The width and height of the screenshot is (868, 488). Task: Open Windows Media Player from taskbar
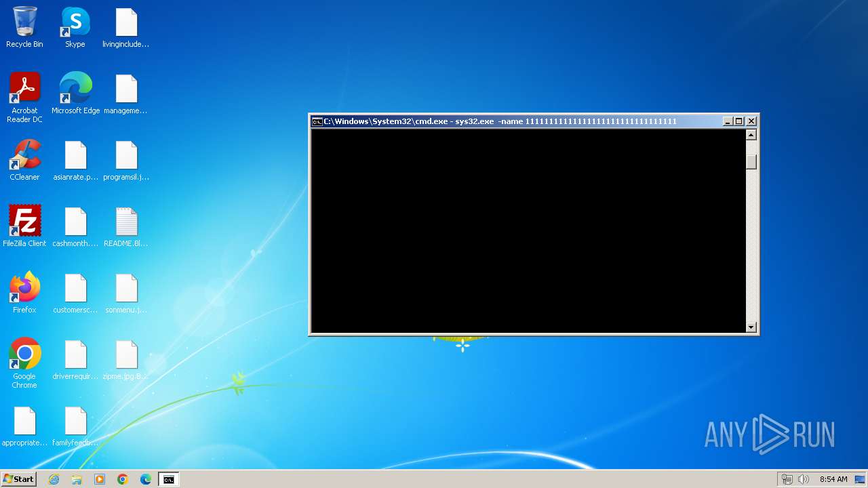pos(100,479)
